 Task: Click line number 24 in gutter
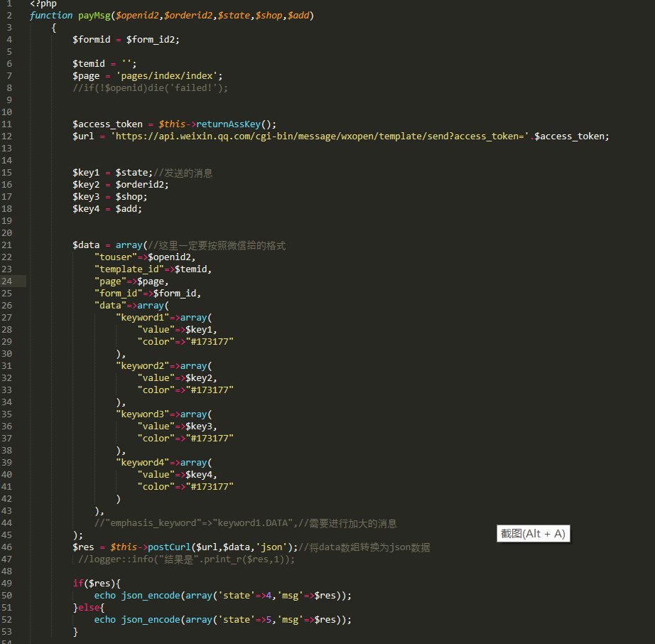click(7, 281)
